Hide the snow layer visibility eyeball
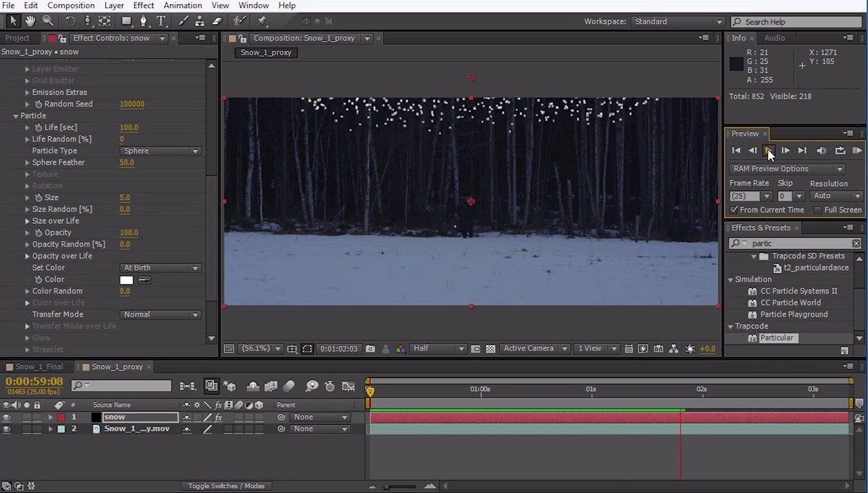The image size is (868, 493). [x=6, y=417]
